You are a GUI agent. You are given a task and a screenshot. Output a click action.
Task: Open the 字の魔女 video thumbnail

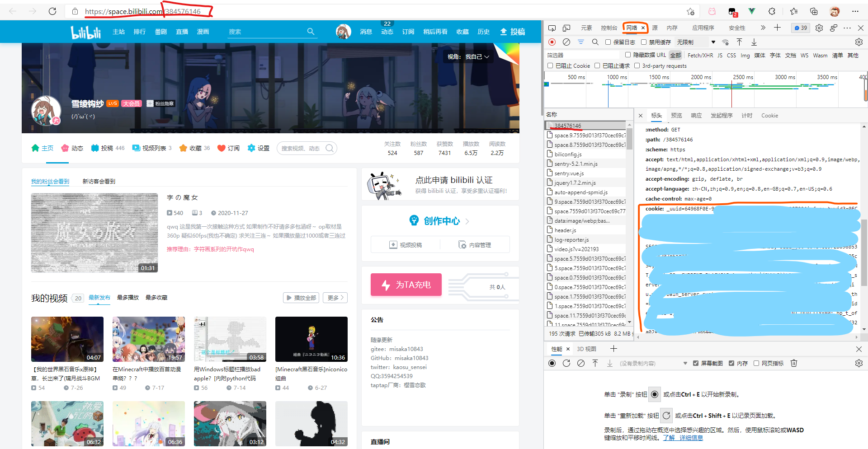[94, 233]
